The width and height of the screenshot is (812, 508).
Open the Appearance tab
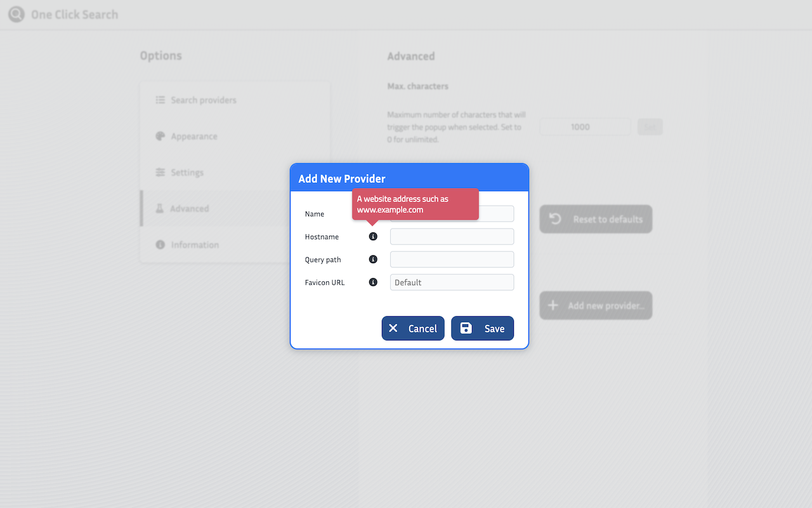(235, 137)
